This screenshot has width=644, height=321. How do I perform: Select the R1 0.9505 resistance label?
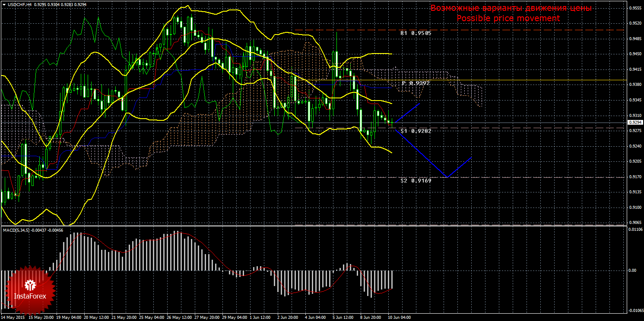pos(416,33)
